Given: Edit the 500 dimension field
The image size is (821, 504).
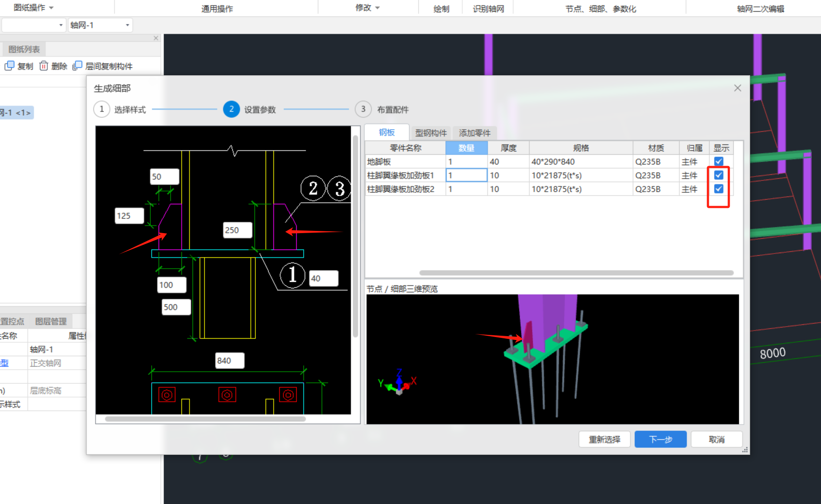Looking at the screenshot, I should click(x=176, y=307).
